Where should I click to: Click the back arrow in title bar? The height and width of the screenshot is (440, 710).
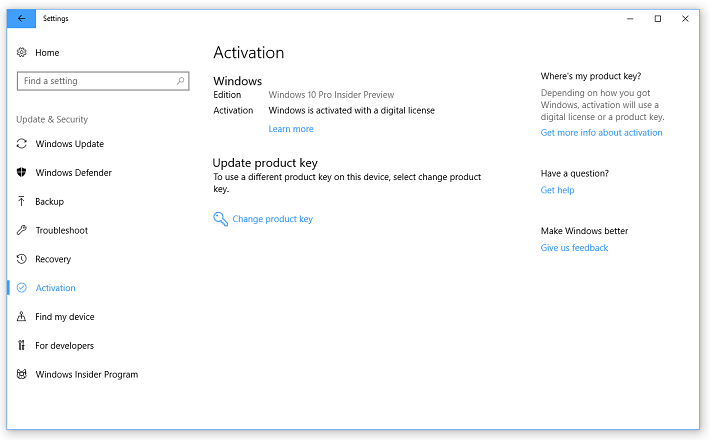[x=22, y=19]
